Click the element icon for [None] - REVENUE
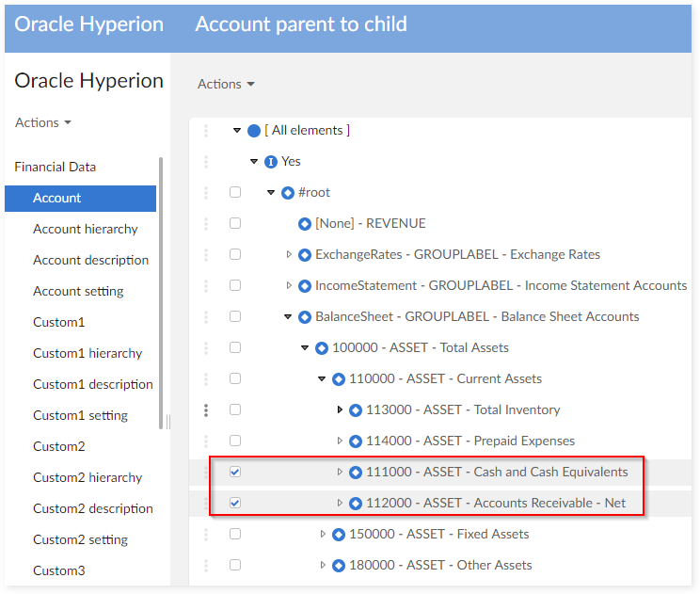 [x=305, y=224]
